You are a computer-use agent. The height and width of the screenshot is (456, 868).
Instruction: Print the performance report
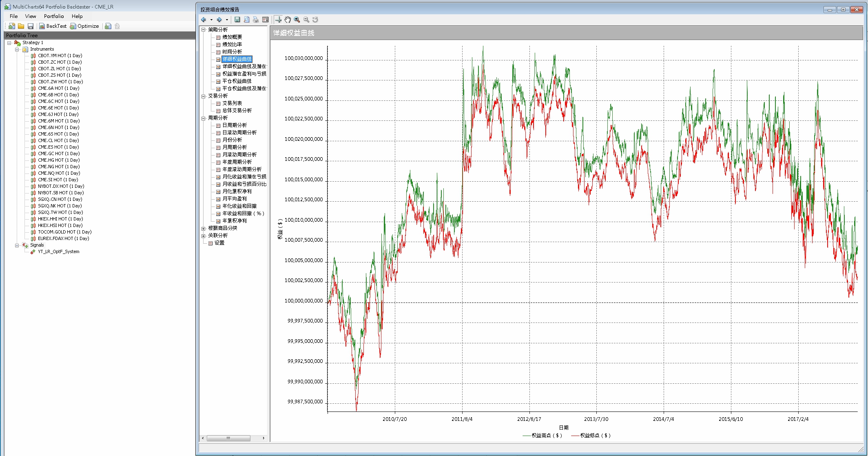(256, 20)
